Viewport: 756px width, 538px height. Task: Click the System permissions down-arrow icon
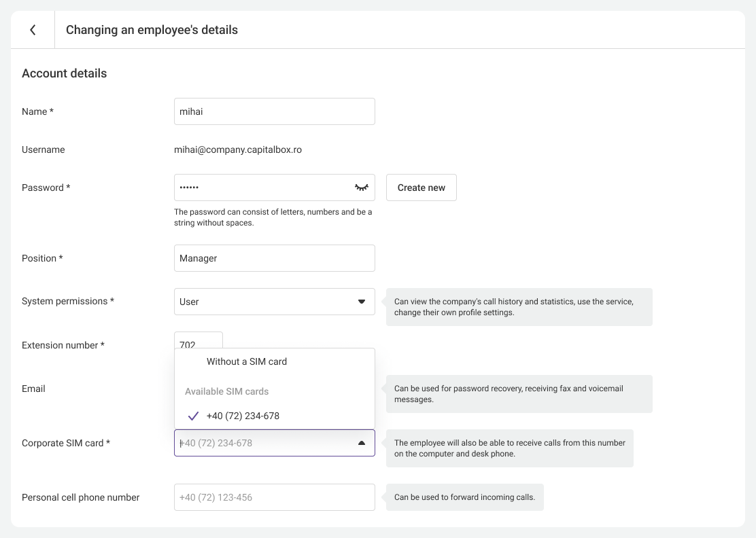click(x=362, y=302)
